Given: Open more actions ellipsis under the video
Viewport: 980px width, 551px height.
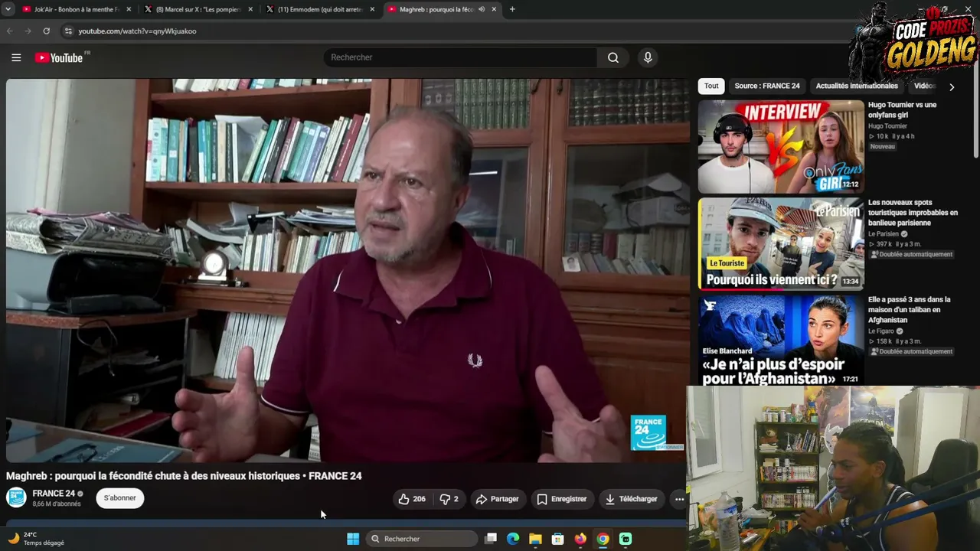Looking at the screenshot, I should point(679,499).
